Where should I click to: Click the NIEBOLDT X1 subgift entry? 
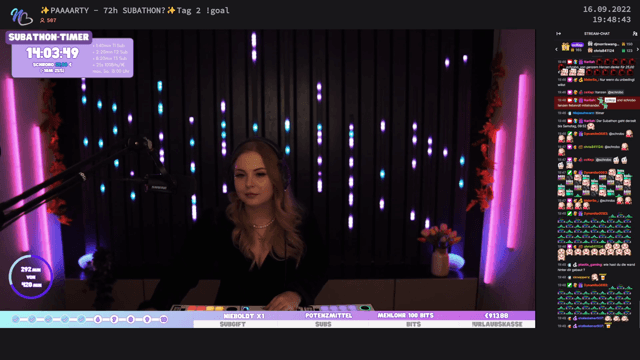click(x=244, y=316)
